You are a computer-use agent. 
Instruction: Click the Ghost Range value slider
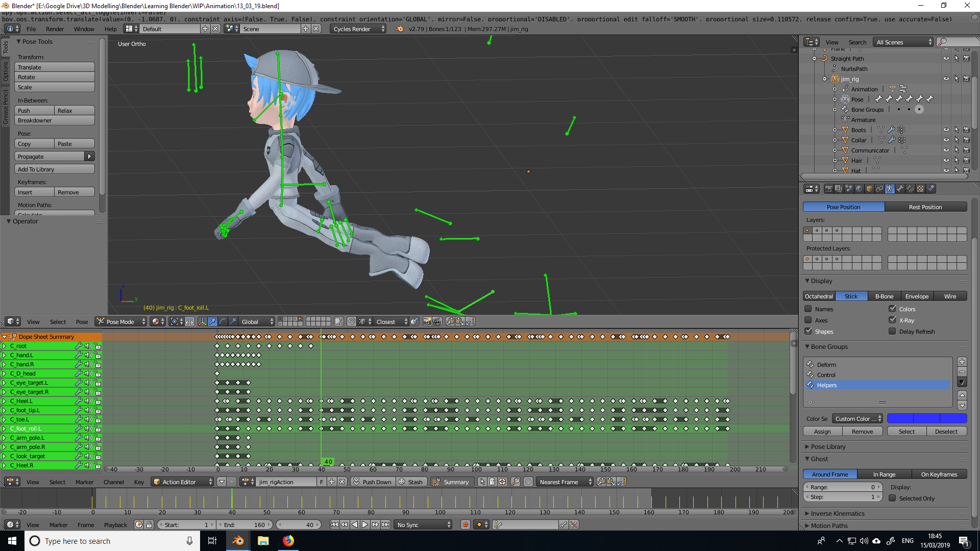843,487
